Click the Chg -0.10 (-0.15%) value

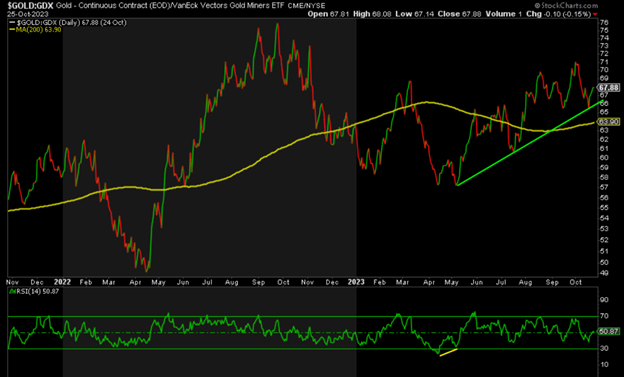[x=559, y=14]
